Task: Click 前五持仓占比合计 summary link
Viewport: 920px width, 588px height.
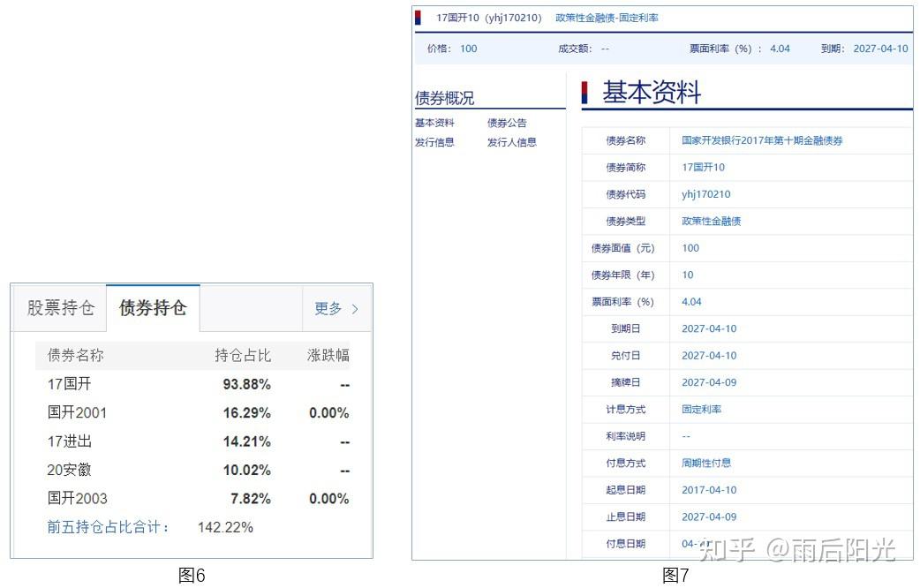Action: (x=106, y=526)
